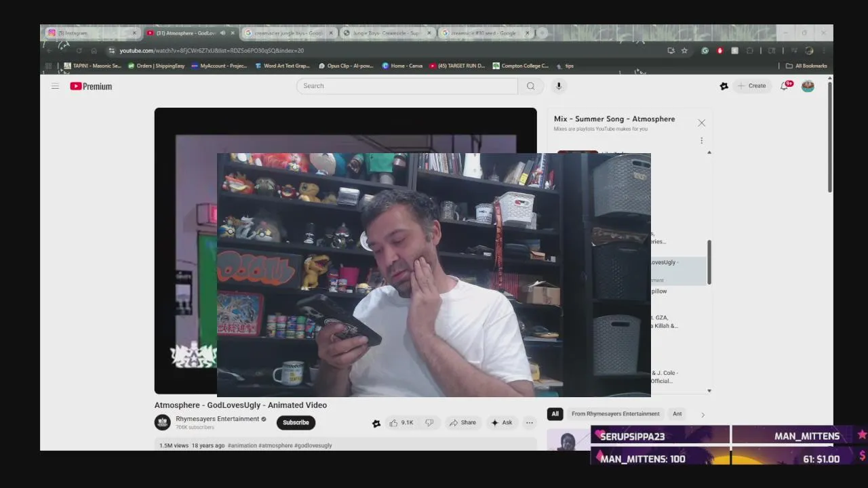The height and width of the screenshot is (488, 868).
Task: Click the browser address bar URL
Action: (212, 50)
